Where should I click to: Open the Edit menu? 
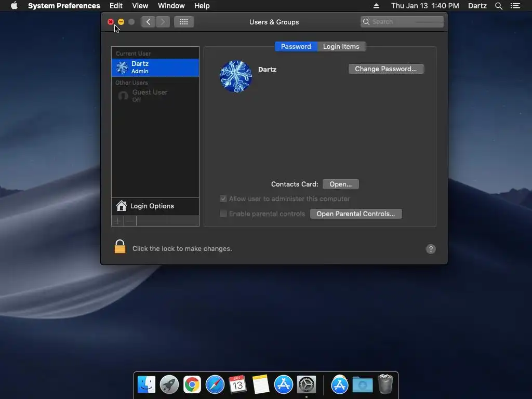(x=116, y=6)
